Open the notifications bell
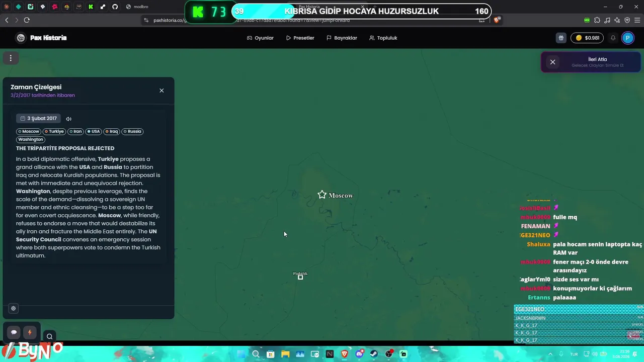This screenshot has height=362, width=644. [613, 38]
